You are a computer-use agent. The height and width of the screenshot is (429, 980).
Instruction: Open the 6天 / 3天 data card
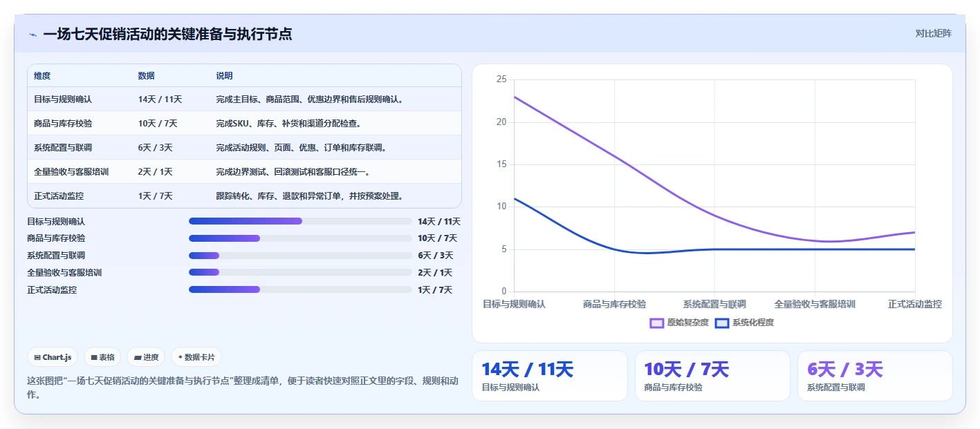click(875, 376)
